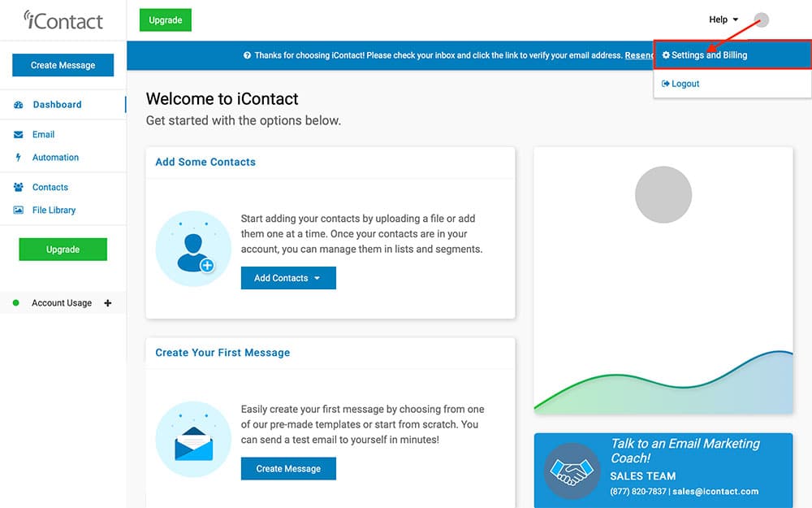Click the Automation lightning bolt icon
The height and width of the screenshot is (508, 812).
(x=19, y=158)
